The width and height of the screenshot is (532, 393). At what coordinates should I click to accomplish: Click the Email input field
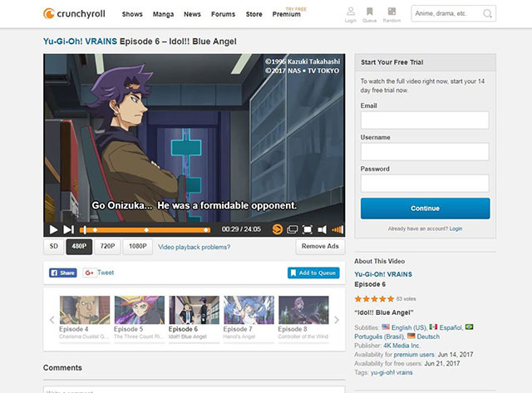(425, 120)
